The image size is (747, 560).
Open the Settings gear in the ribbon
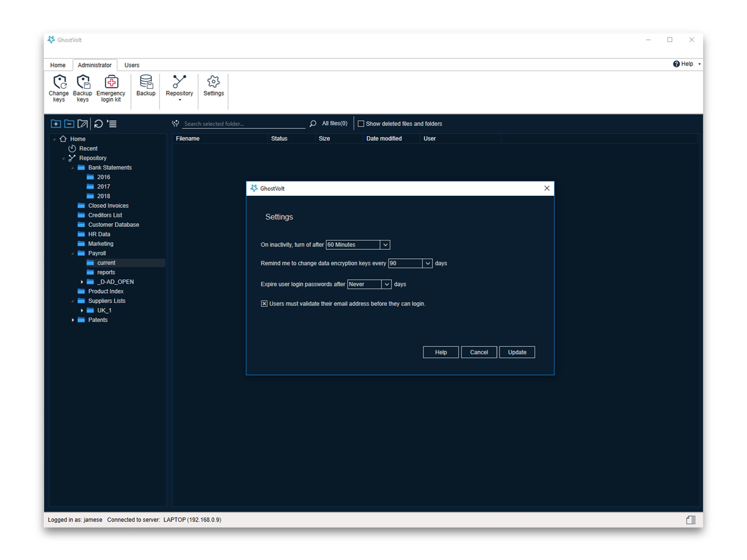(x=213, y=82)
